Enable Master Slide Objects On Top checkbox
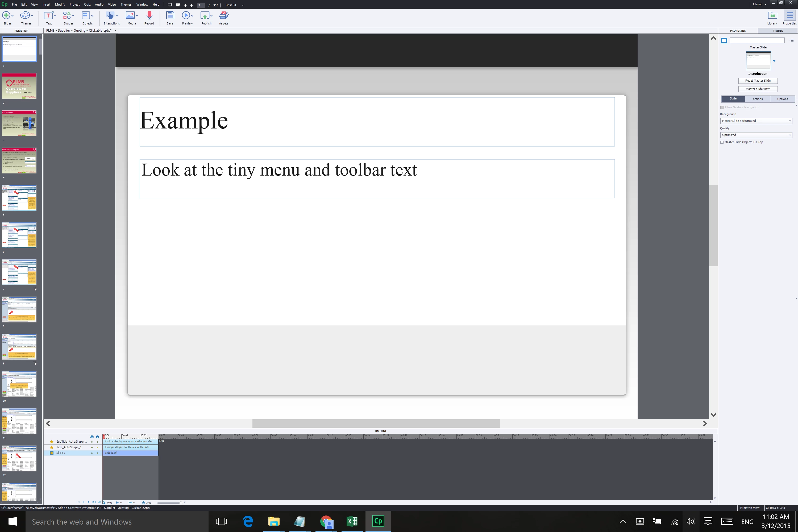Image resolution: width=798 pixels, height=532 pixels. 722,142
